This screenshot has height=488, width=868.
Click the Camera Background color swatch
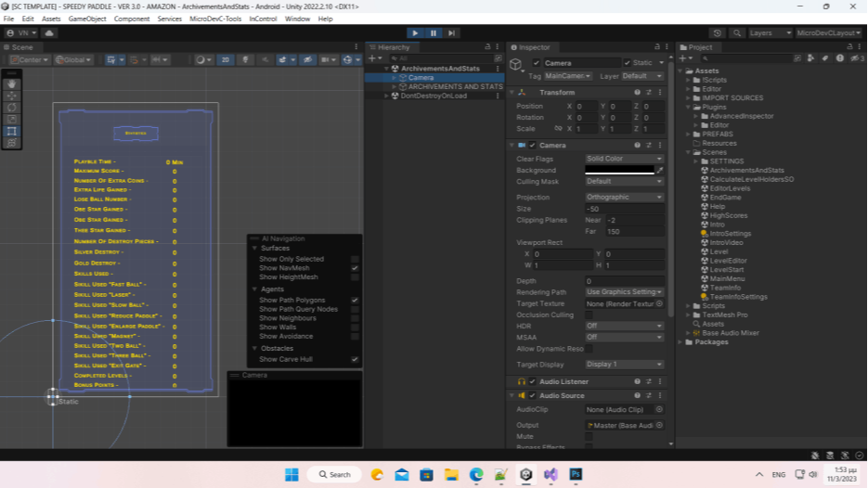point(619,171)
